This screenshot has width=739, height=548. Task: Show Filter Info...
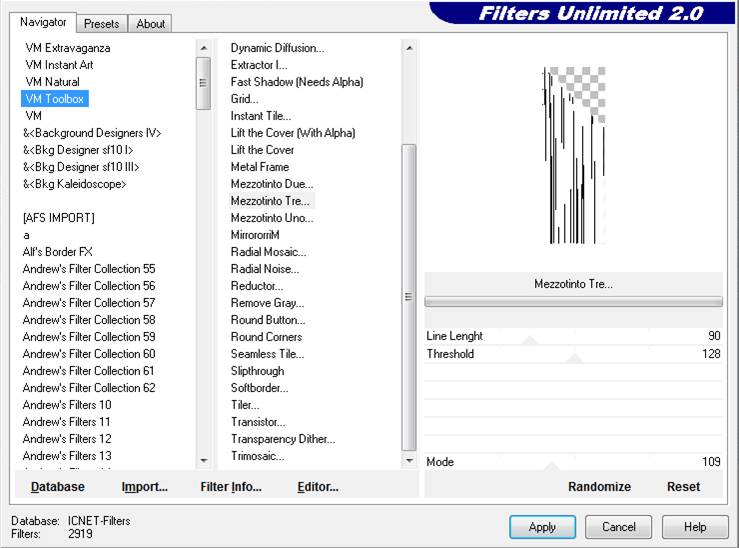pyautogui.click(x=231, y=487)
